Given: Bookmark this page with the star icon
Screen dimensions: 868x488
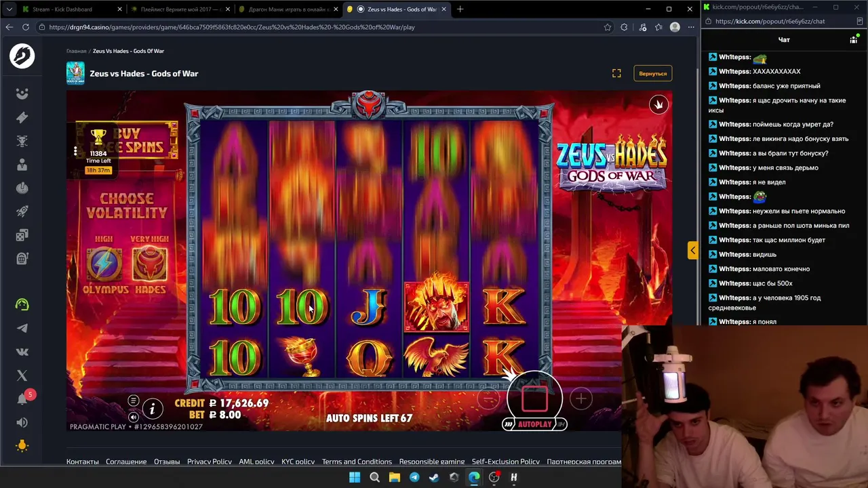Looking at the screenshot, I should 608,27.
